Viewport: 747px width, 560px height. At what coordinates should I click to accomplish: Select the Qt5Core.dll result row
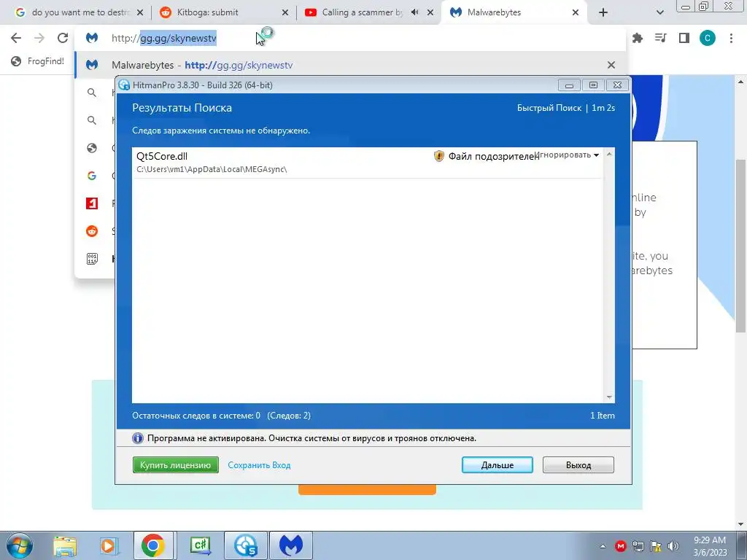(x=368, y=163)
